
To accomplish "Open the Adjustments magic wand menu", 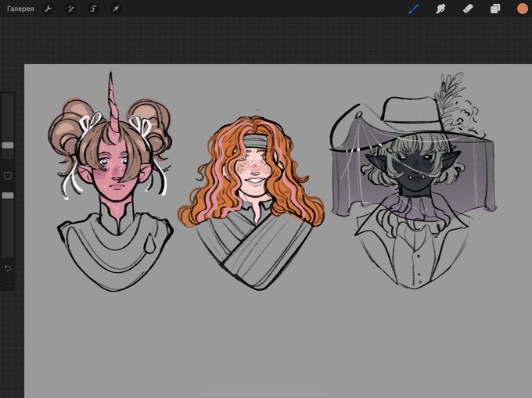I will click(71, 9).
